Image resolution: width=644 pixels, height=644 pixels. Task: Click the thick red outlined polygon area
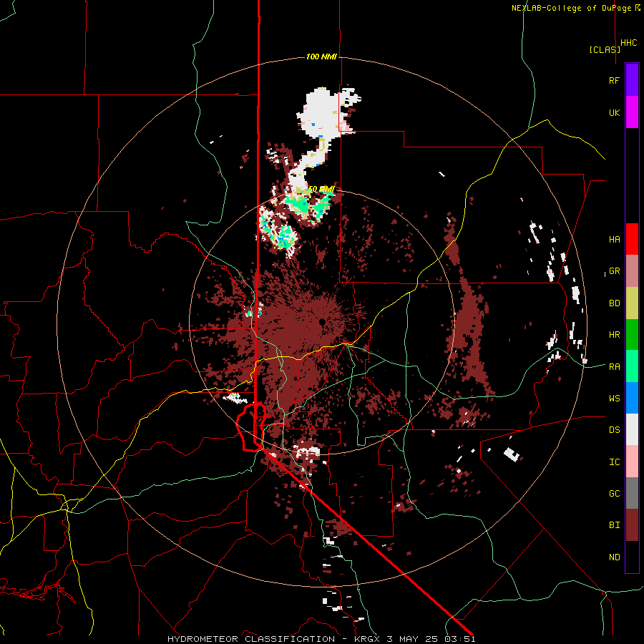pos(250,427)
